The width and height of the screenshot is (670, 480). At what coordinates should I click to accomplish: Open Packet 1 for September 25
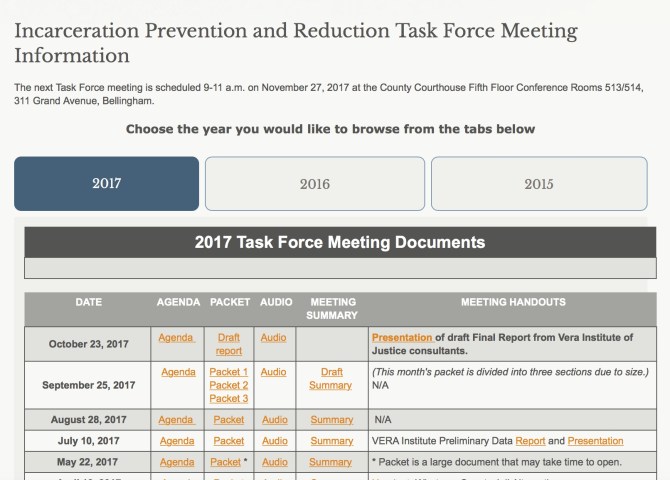pyautogui.click(x=229, y=372)
